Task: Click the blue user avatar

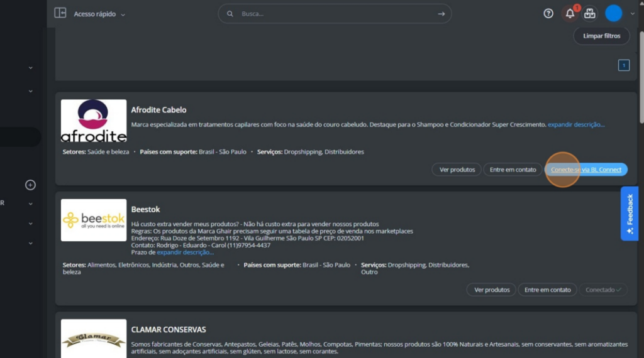Action: click(x=614, y=14)
